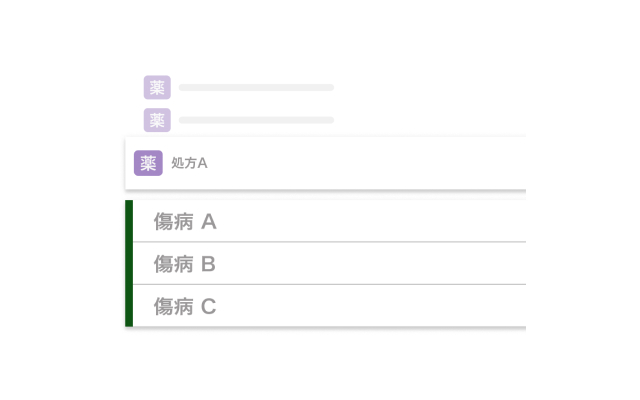Click the topmost faded 薬 icon
Viewport: 640px width, 400px height.
[x=157, y=88]
